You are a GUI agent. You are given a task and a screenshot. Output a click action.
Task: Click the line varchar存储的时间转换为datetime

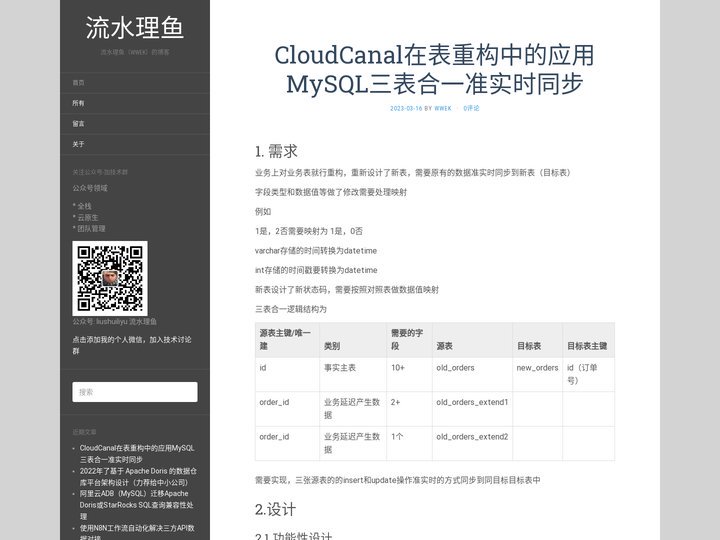316,251
